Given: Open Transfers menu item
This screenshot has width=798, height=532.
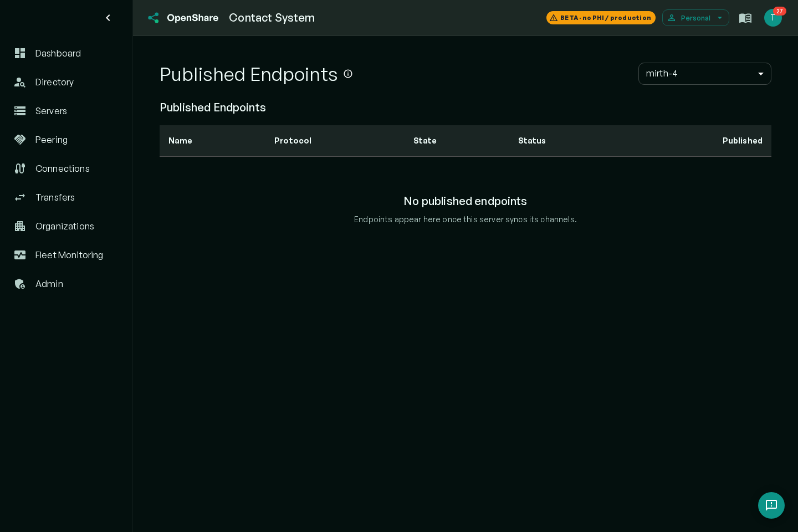Looking at the screenshot, I should pyautogui.click(x=66, y=197).
